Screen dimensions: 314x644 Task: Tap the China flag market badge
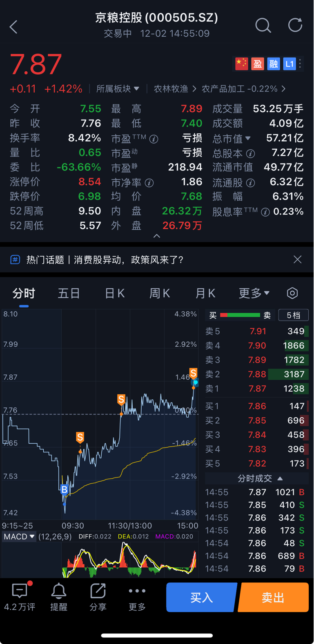pyautogui.click(x=241, y=64)
